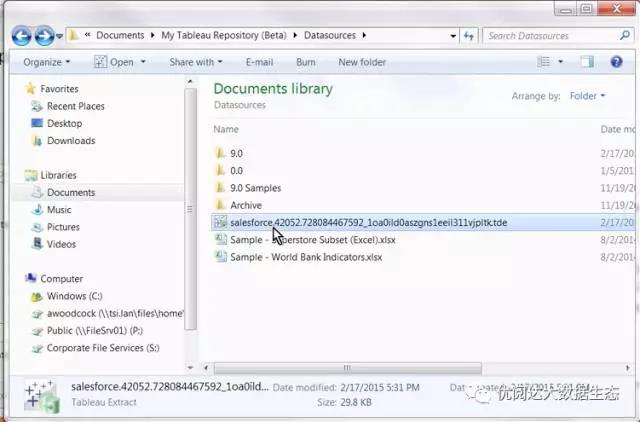Sort files by the Name column header

coord(226,129)
